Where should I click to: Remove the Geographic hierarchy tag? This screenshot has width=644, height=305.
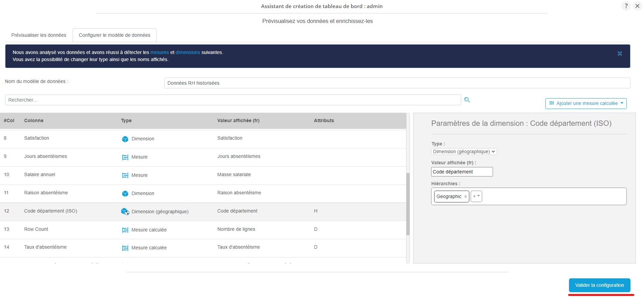[465, 197]
